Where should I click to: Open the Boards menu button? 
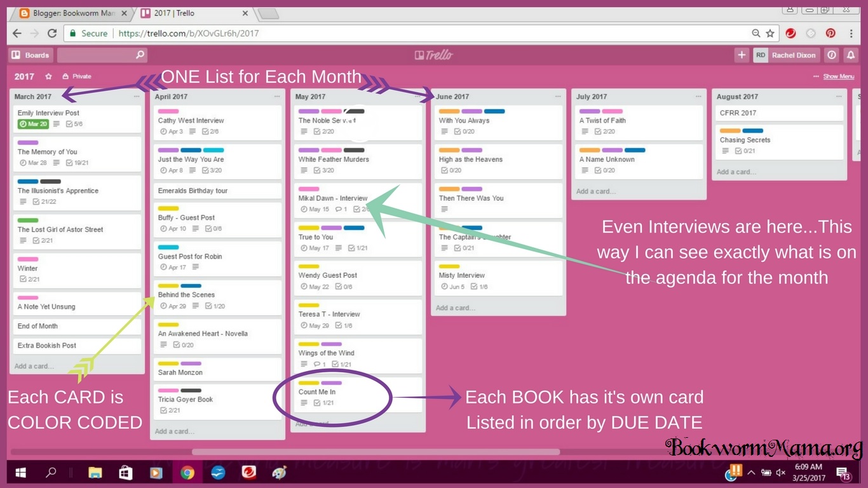tap(31, 55)
